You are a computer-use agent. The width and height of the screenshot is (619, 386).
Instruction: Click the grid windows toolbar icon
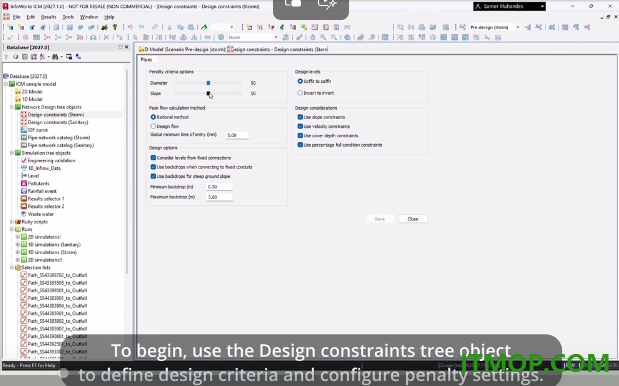tap(385, 37)
